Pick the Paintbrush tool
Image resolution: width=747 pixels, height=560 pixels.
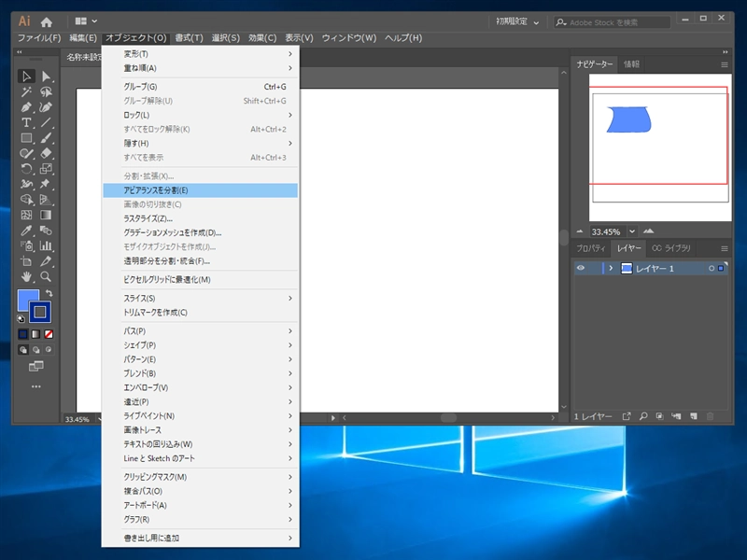[x=46, y=138]
